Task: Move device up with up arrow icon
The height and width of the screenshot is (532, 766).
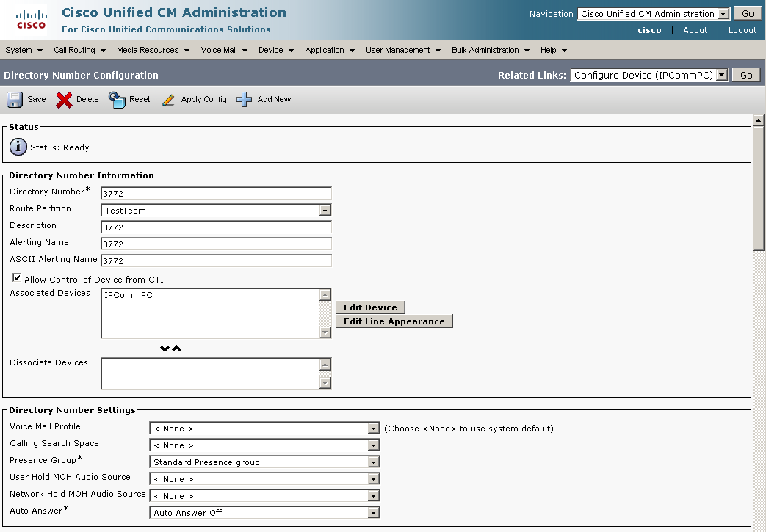Action: [176, 349]
